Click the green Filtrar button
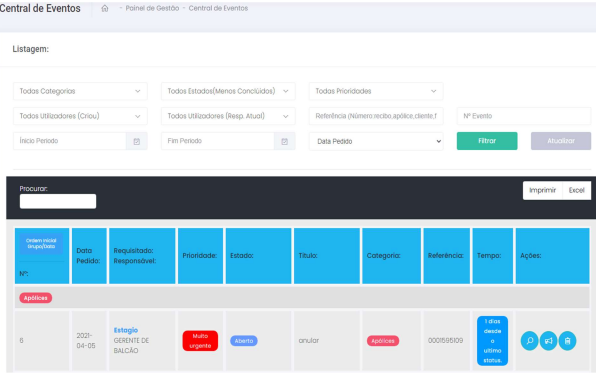Viewport: 596px width, 385px height. (x=487, y=141)
